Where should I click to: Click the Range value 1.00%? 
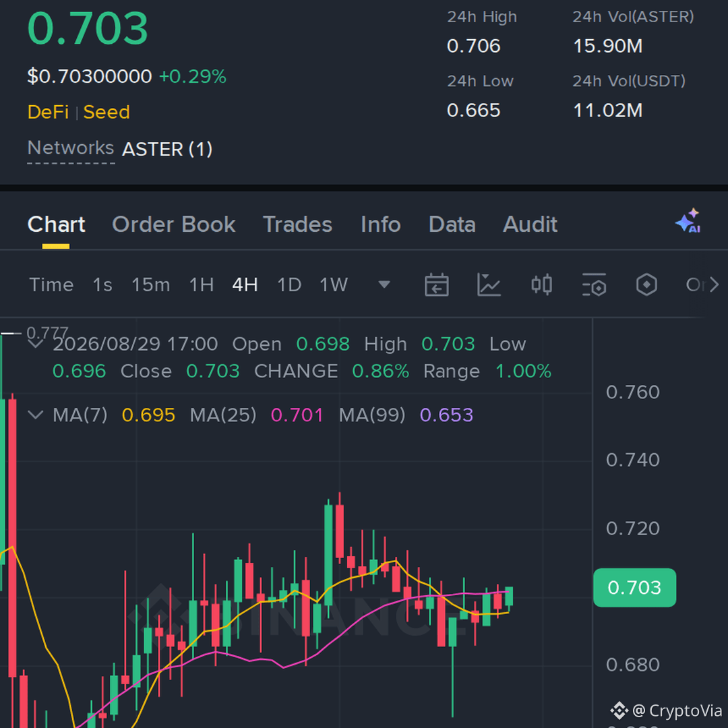pyautogui.click(x=523, y=371)
